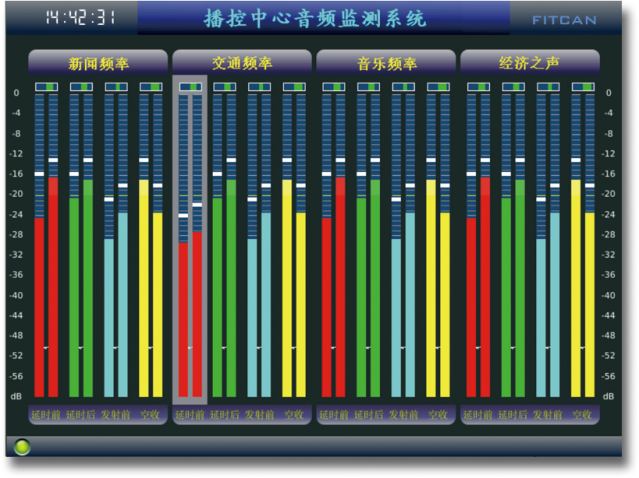Click the 发射前 label under 交通频率
Viewport: 639px width, 478px height.
pos(260,415)
